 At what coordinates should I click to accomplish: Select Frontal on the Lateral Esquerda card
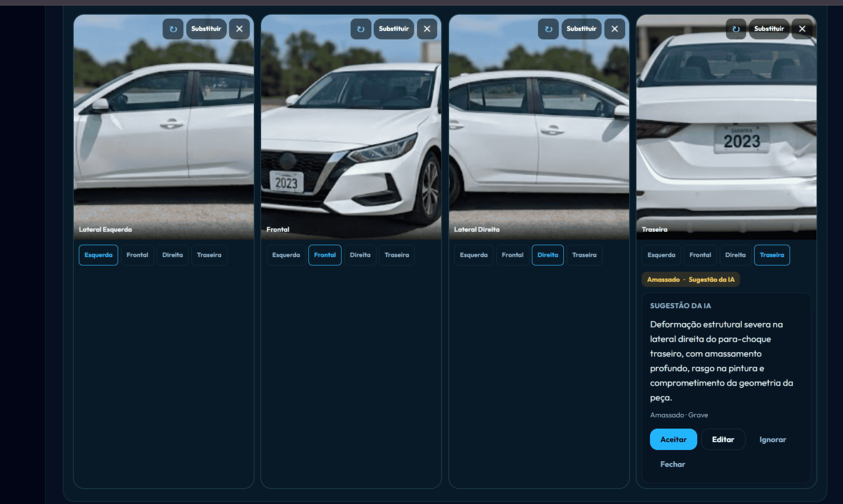click(x=137, y=255)
